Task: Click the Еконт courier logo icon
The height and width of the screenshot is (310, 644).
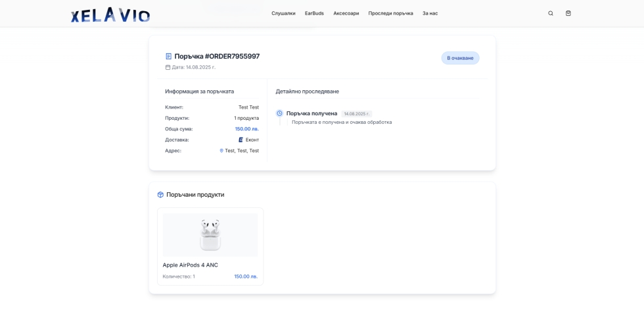Action: click(x=241, y=140)
